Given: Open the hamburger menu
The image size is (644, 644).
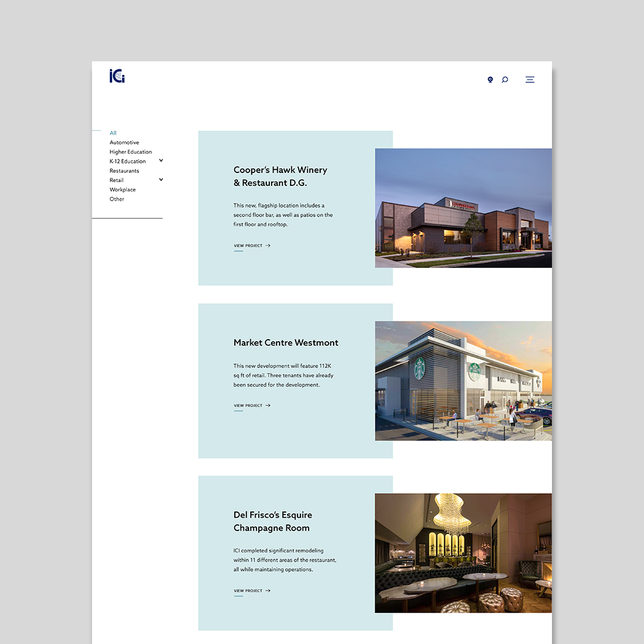Looking at the screenshot, I should click(530, 80).
